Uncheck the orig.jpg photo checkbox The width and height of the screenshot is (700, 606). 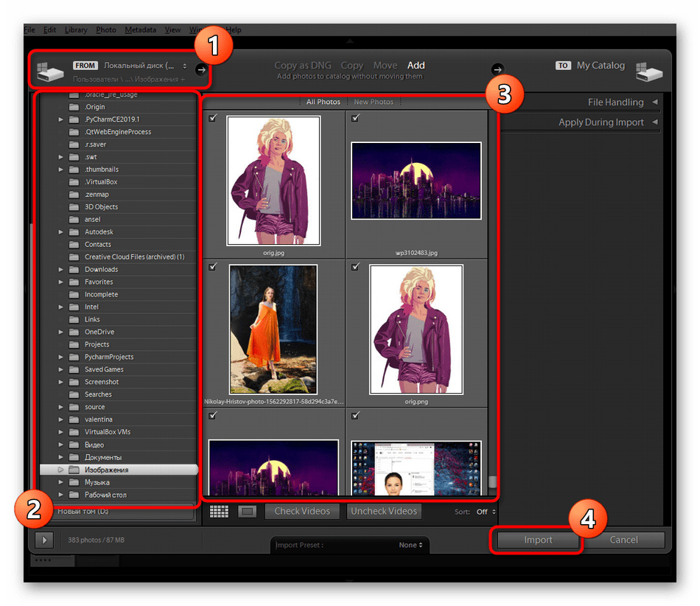[x=213, y=117]
